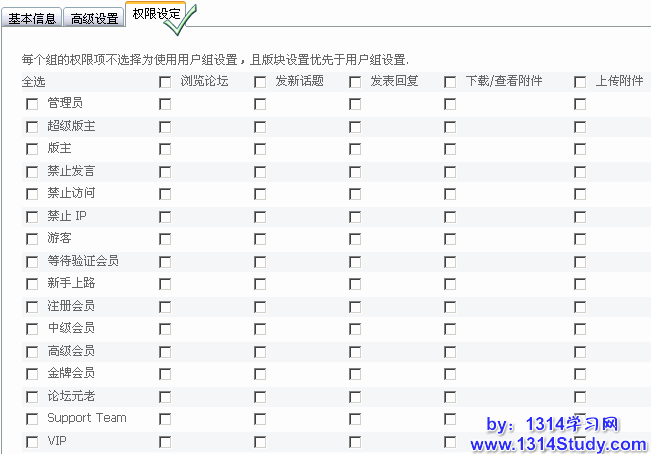Tick the 超级版主 row checkbox
651x454 pixels.
[x=32, y=127]
